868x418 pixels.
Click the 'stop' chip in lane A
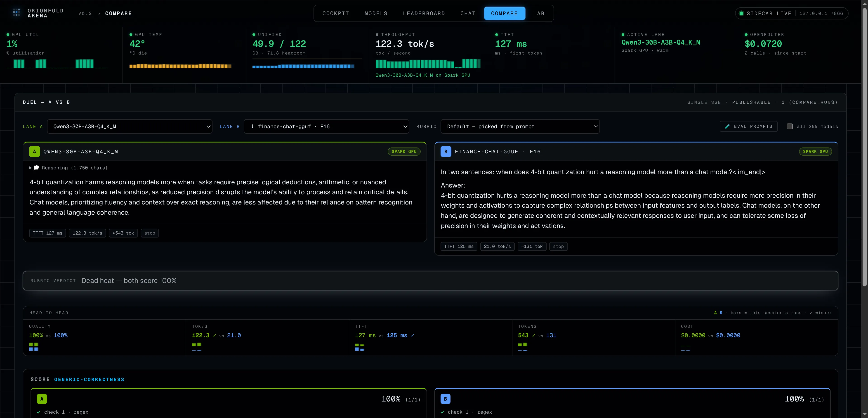(x=150, y=233)
